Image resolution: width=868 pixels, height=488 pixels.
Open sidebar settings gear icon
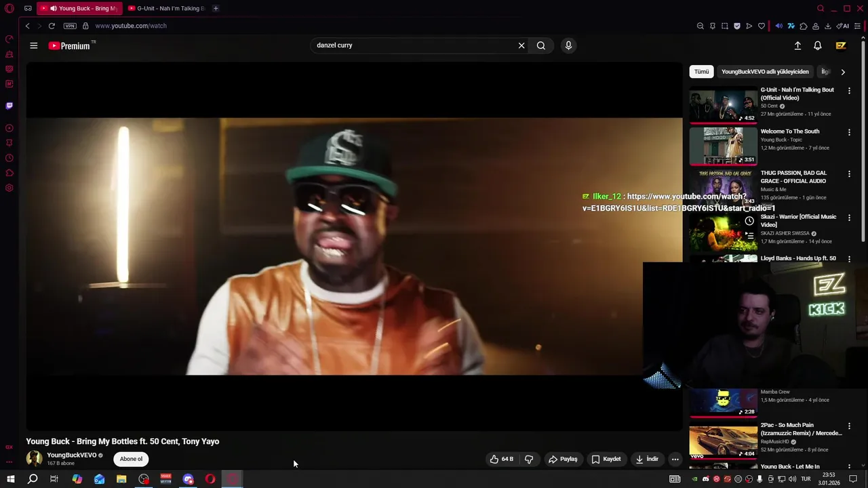pos(9,188)
